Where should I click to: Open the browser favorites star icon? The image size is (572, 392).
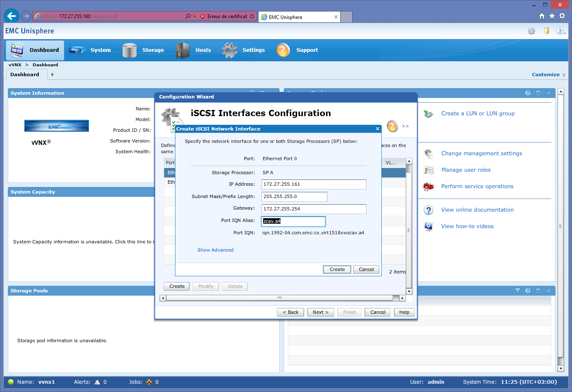pyautogui.click(x=552, y=16)
